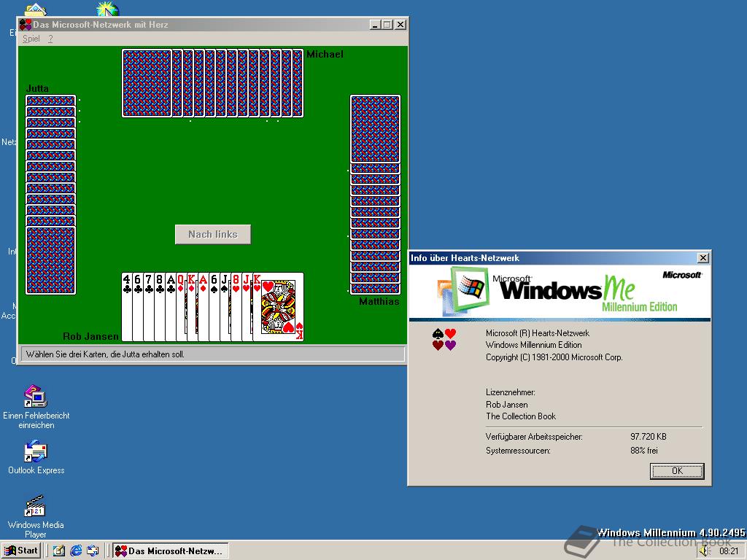
Task: Select the jack of spades card
Action: [225, 307]
